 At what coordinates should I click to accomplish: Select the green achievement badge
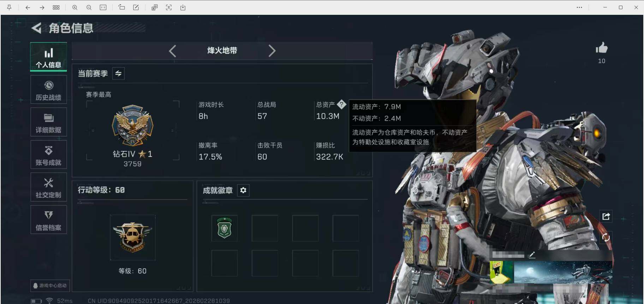click(225, 228)
